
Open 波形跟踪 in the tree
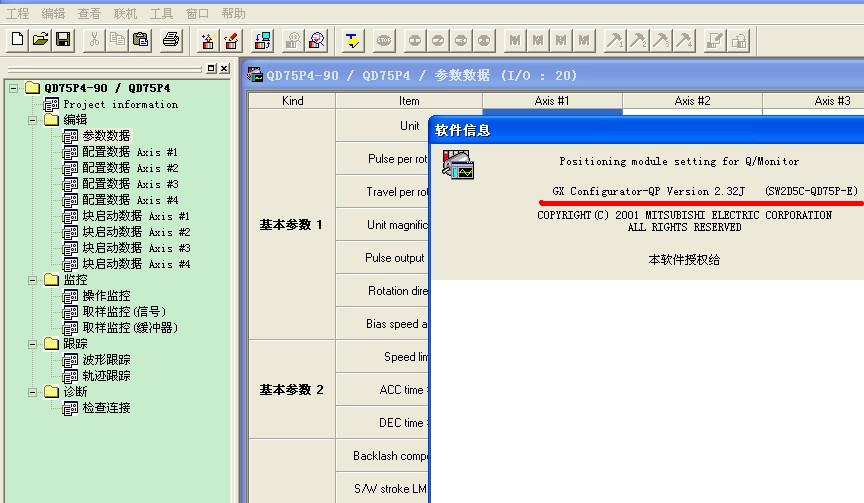(106, 360)
